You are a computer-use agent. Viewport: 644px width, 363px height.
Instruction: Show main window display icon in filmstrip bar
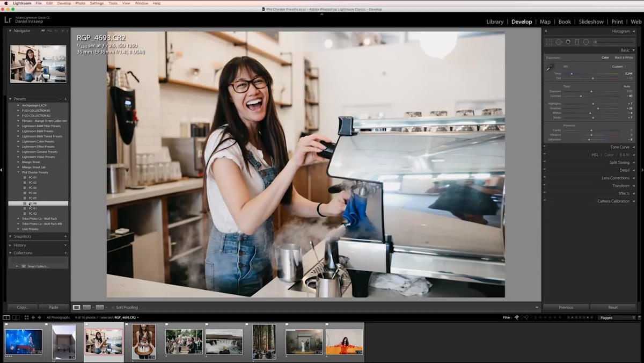[6, 317]
